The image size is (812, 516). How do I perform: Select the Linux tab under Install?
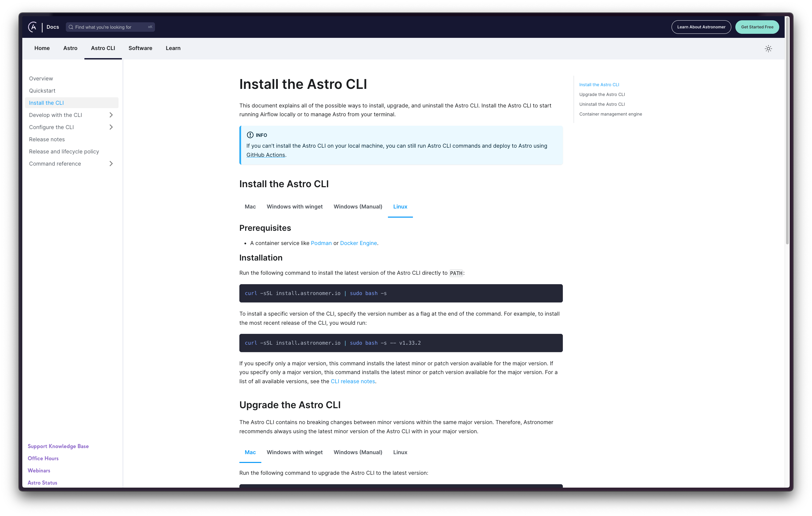[400, 207]
